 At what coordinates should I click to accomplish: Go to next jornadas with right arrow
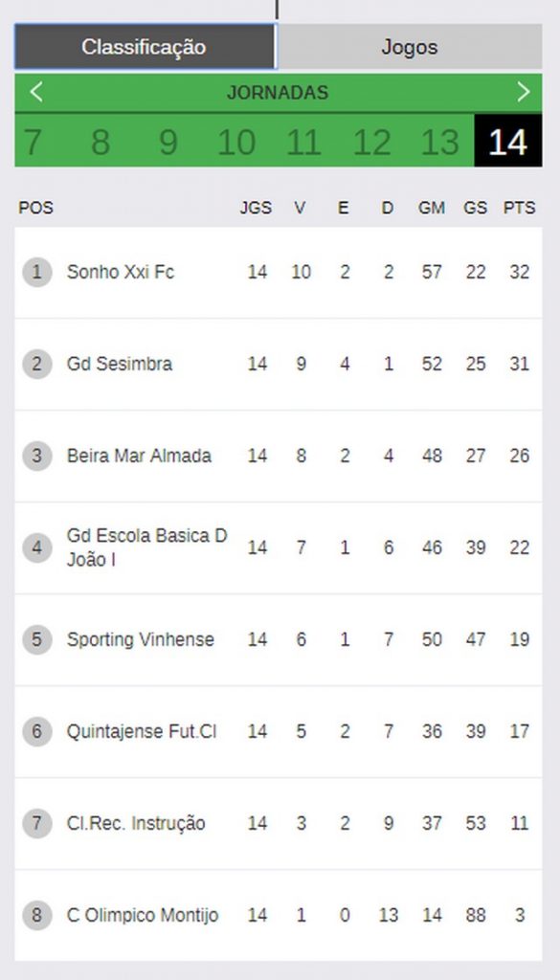[x=523, y=93]
